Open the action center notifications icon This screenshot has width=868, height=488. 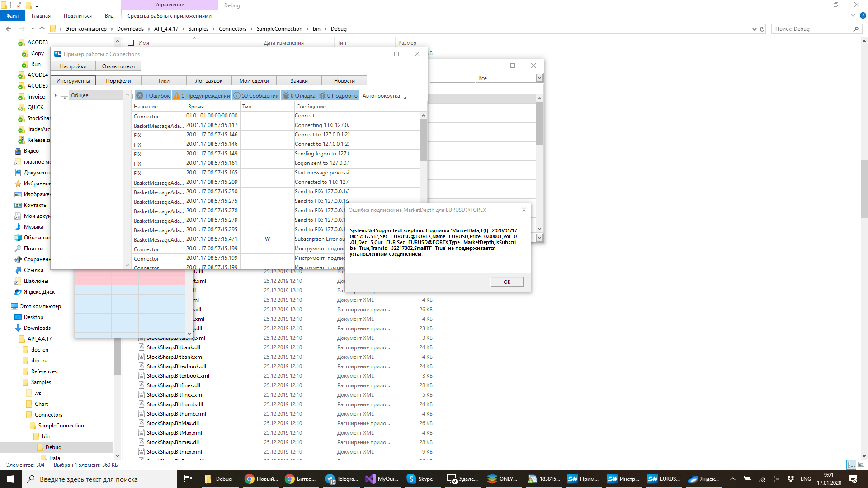point(853,479)
